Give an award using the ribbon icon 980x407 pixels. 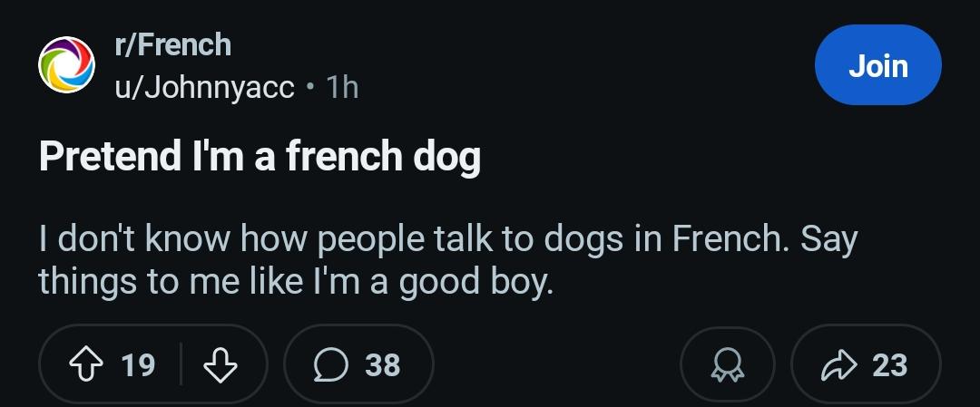(728, 364)
